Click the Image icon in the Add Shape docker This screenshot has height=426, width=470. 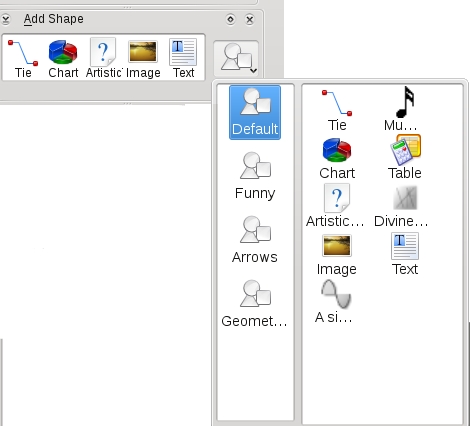pos(143,59)
